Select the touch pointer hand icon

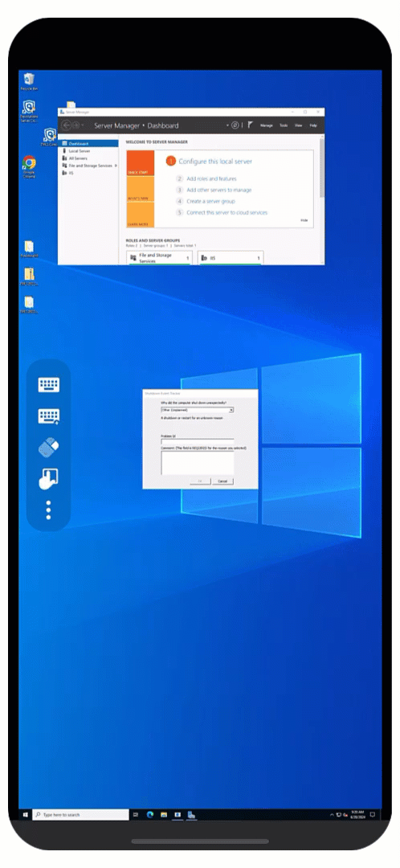click(49, 478)
